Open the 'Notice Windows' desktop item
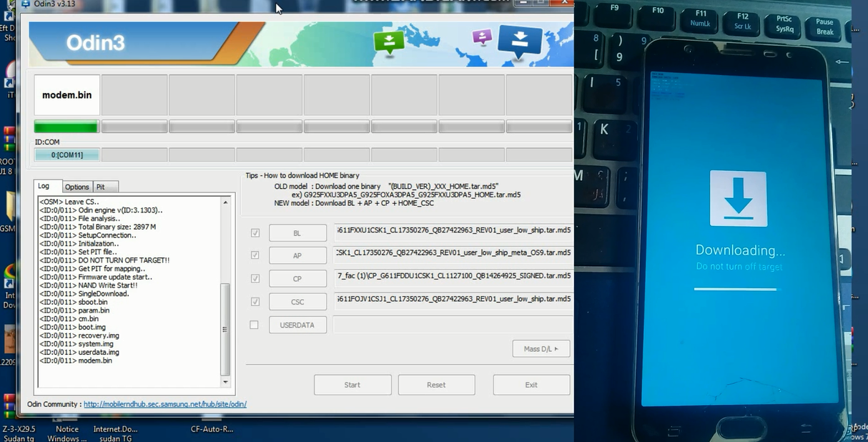 pos(67,433)
